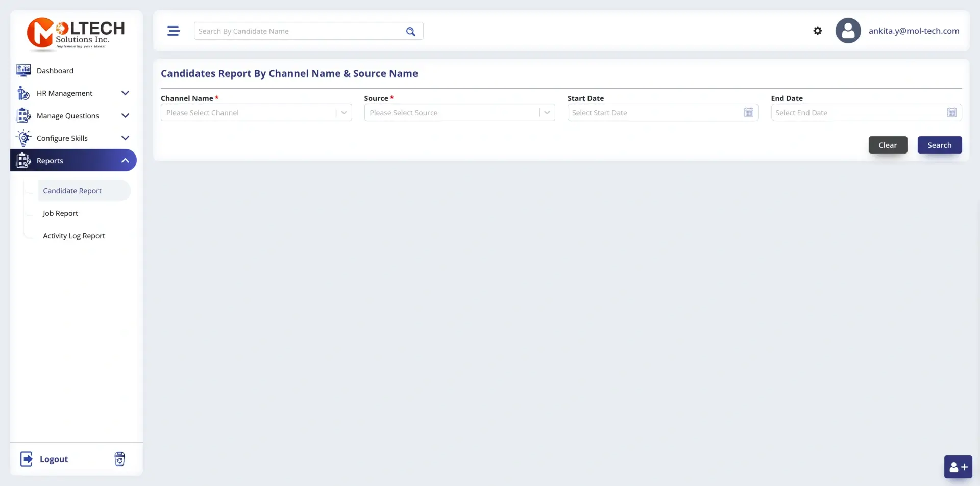Click the Clear button
The image size is (980, 486).
tap(888, 145)
